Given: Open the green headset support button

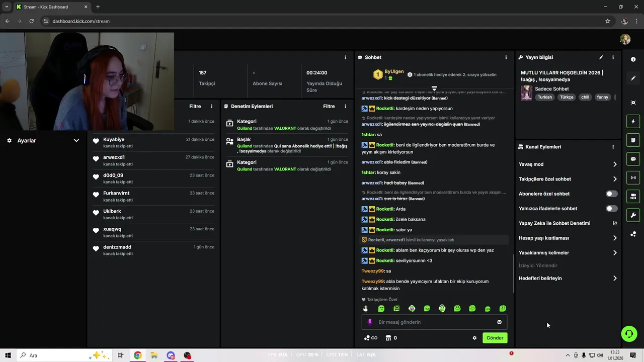Looking at the screenshot, I should pos(629,334).
